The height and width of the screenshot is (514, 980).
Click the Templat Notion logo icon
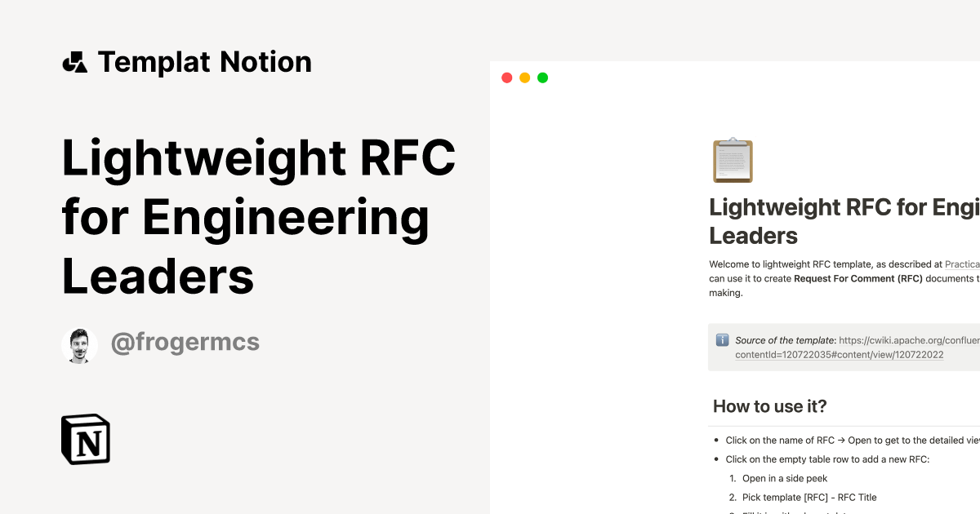click(75, 61)
